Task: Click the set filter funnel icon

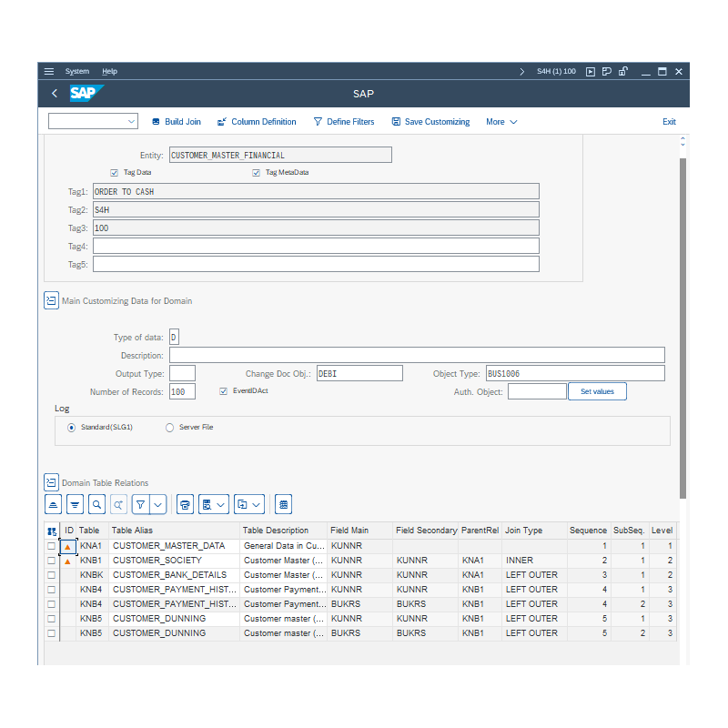Action: click(x=141, y=504)
